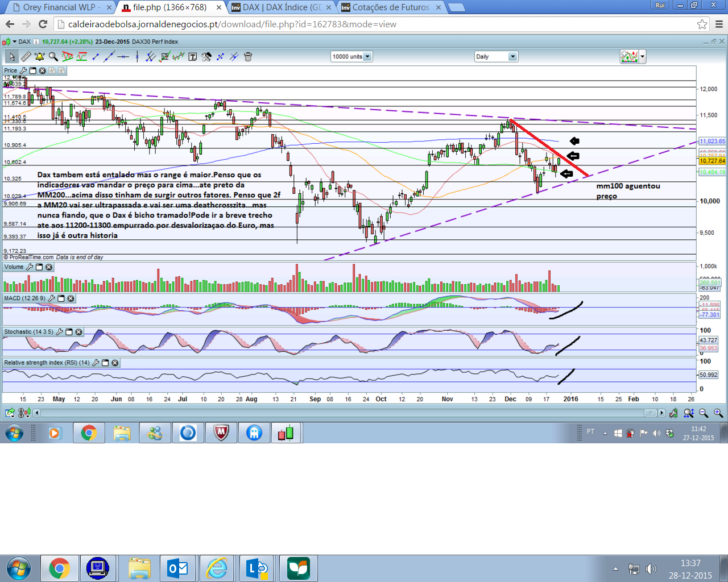Maximize the MACD panel

[61, 298]
